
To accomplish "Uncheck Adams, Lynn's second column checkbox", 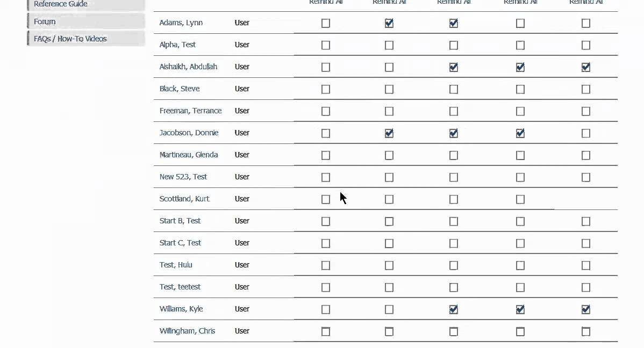I will [389, 23].
